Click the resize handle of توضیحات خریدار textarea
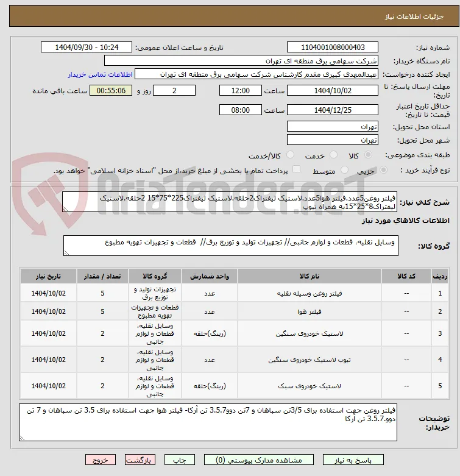The image size is (460, 476). click(22, 438)
